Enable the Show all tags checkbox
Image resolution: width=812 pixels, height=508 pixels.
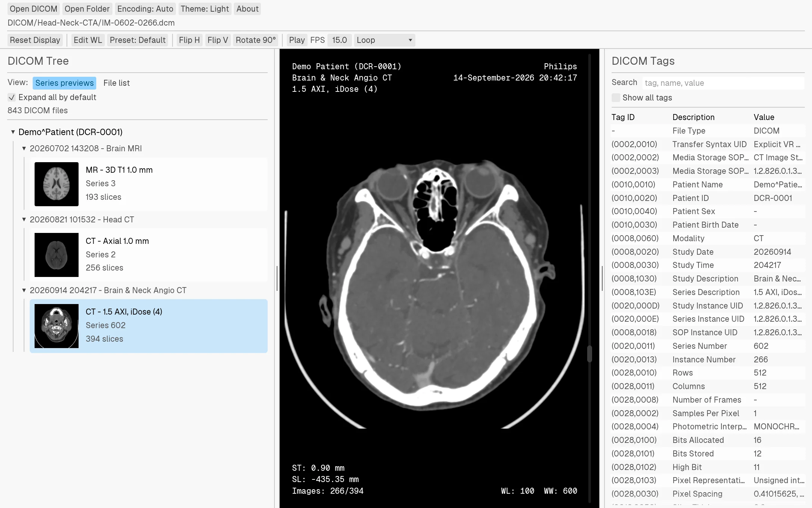click(x=616, y=98)
